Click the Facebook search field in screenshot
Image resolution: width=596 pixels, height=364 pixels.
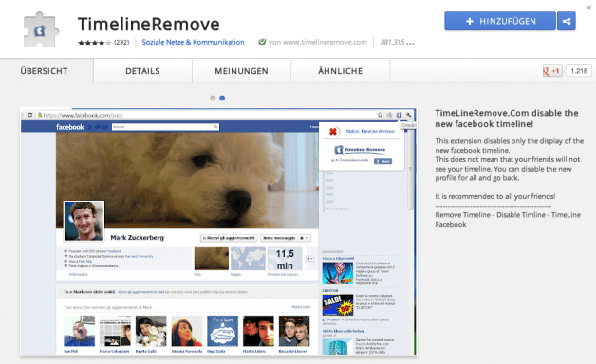pyautogui.click(x=165, y=127)
